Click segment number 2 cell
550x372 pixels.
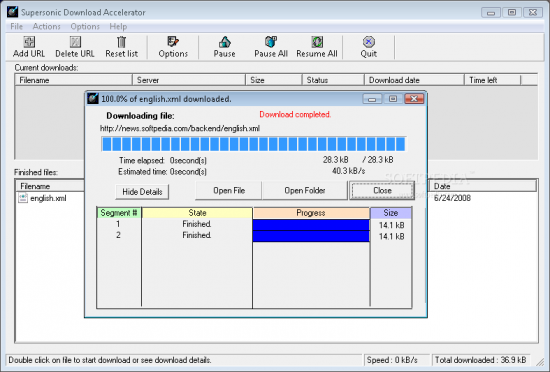pyautogui.click(x=118, y=235)
